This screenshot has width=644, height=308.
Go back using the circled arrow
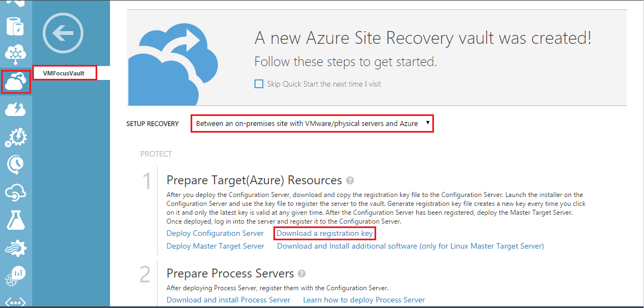pyautogui.click(x=63, y=33)
